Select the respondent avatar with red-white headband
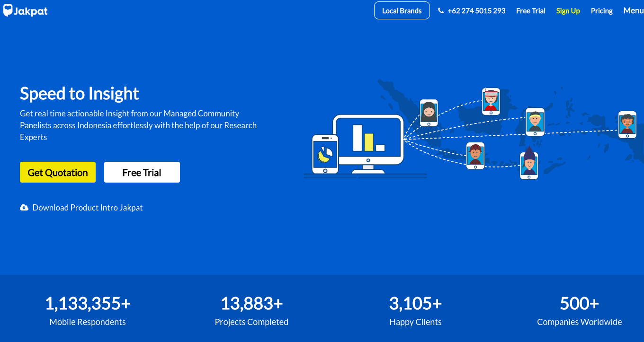The height and width of the screenshot is (342, 644). pyautogui.click(x=491, y=101)
